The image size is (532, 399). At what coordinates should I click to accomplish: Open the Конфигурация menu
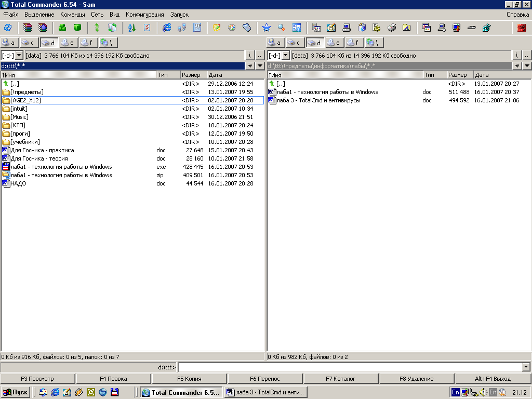click(x=144, y=15)
